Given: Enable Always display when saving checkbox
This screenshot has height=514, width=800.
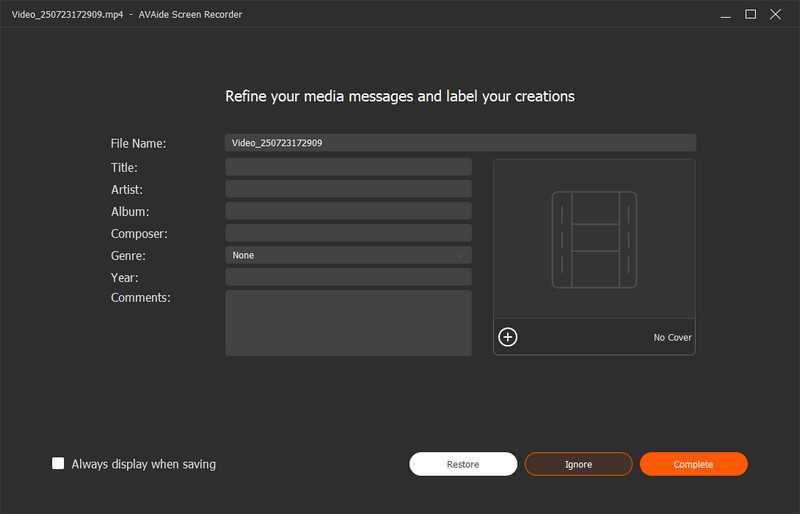Looking at the screenshot, I should point(58,463).
